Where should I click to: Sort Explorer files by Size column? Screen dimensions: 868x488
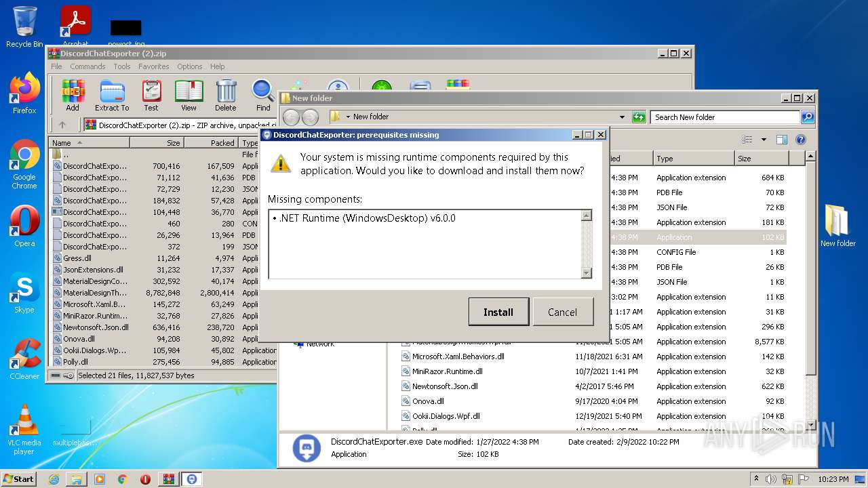[762, 158]
